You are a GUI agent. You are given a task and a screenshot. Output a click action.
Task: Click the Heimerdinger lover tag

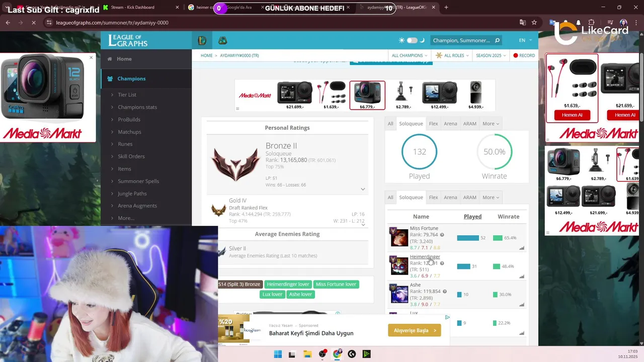pos(288,284)
